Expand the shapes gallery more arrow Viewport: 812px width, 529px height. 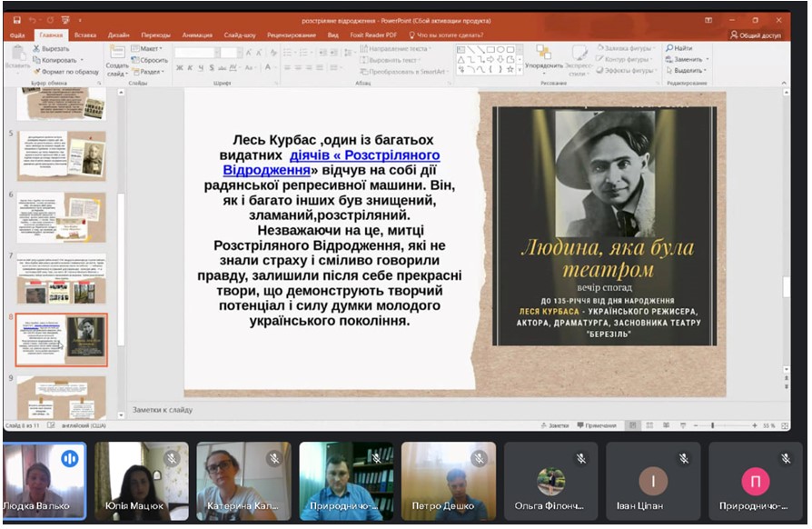(x=520, y=69)
